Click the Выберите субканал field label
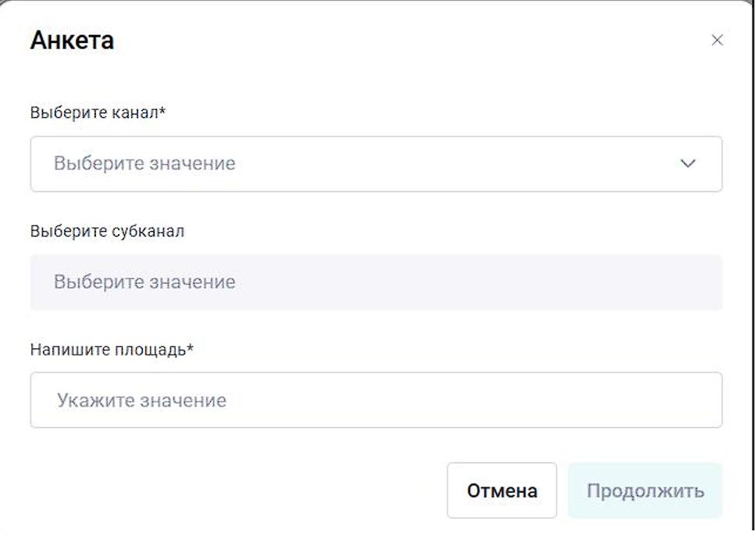The image size is (756, 535). point(107,231)
